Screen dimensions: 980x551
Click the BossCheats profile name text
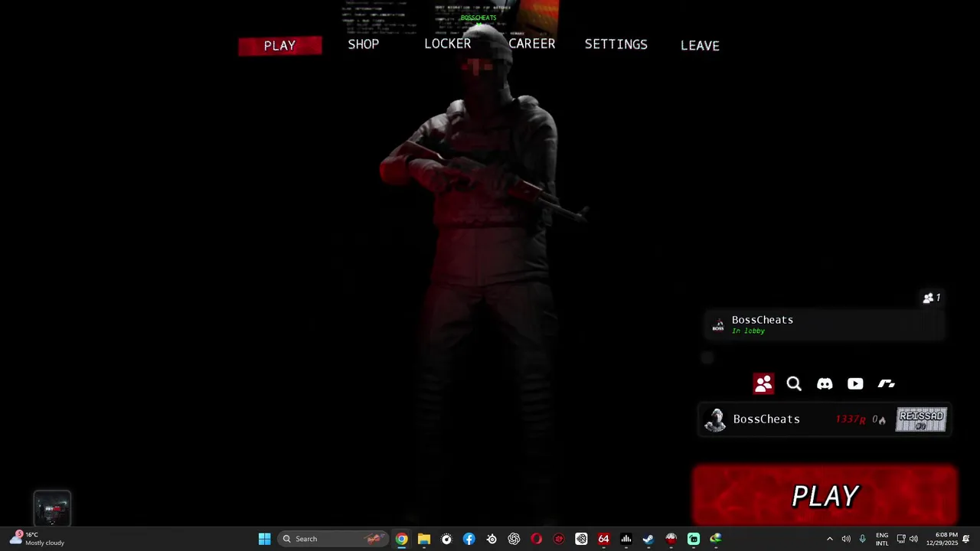pyautogui.click(x=766, y=419)
